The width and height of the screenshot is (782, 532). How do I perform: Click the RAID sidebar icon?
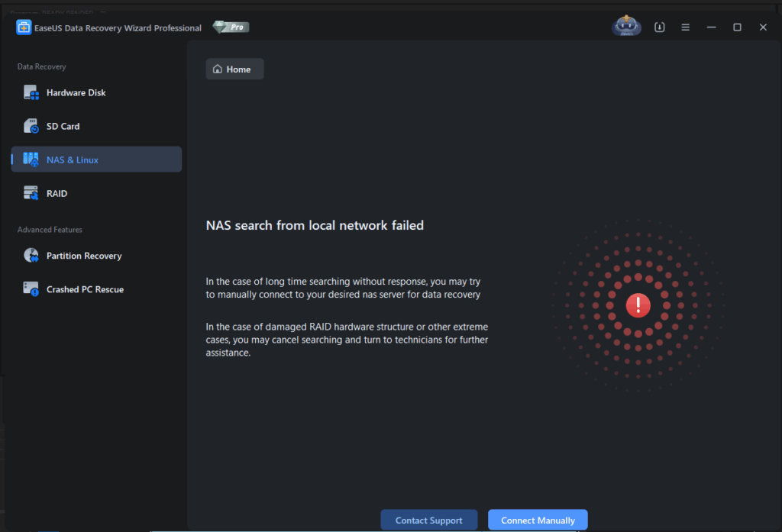click(x=31, y=193)
